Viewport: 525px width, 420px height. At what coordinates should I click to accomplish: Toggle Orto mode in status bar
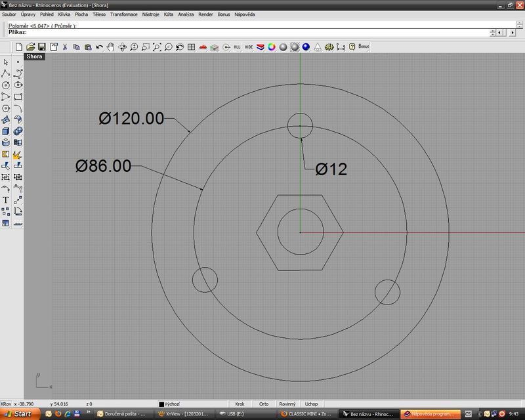pyautogui.click(x=264, y=404)
